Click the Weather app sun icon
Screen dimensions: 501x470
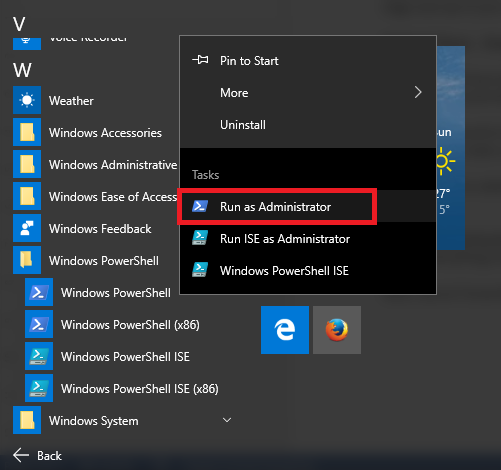[27, 100]
